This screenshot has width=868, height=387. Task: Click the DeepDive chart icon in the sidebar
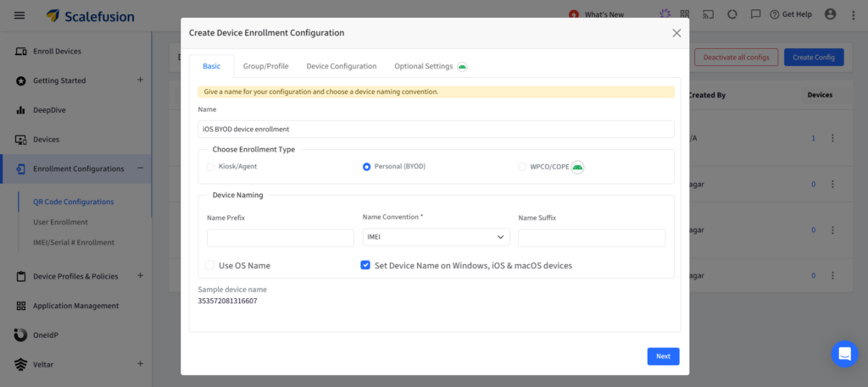21,110
